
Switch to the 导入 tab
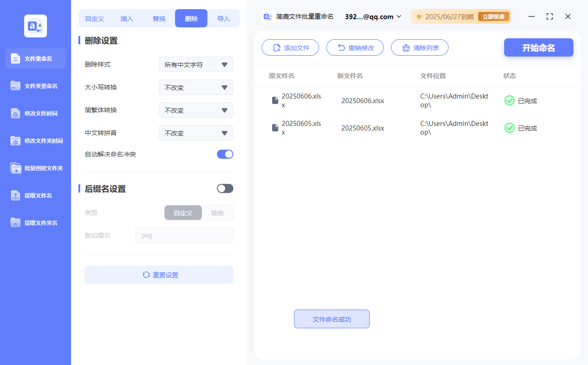tap(224, 18)
